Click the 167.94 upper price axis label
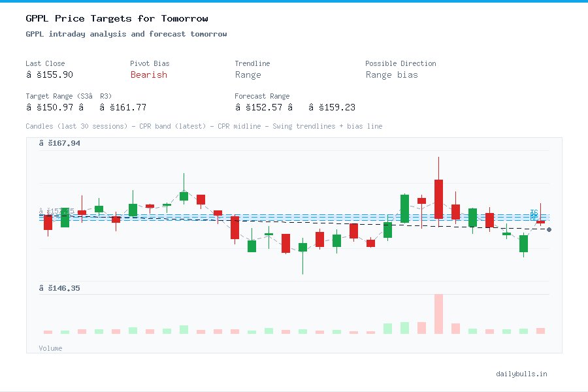The height and width of the screenshot is (392, 588). (x=59, y=143)
